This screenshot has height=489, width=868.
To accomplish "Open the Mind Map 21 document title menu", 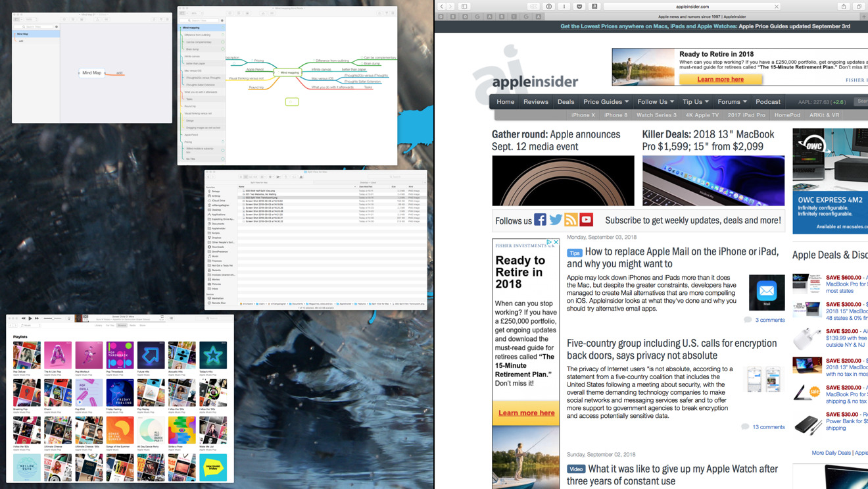I will (93, 14).
